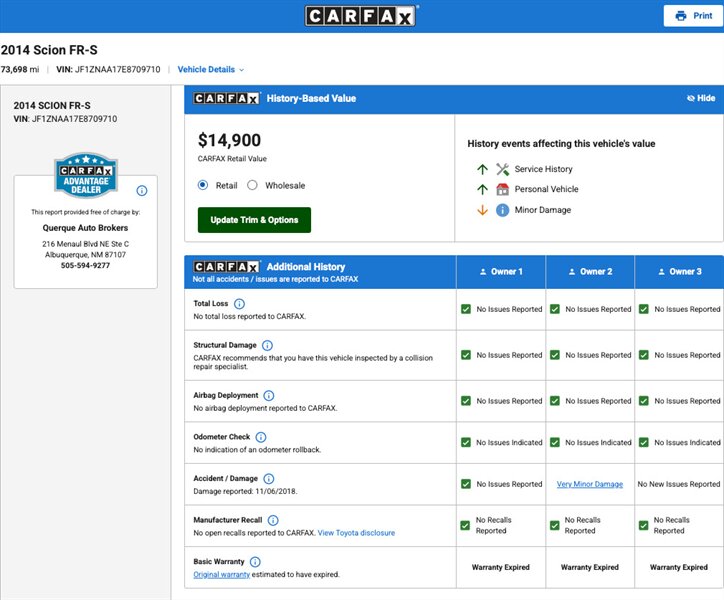Click Total Loss checkmark for Owner 2
This screenshot has width=724, height=600.
pos(555,309)
